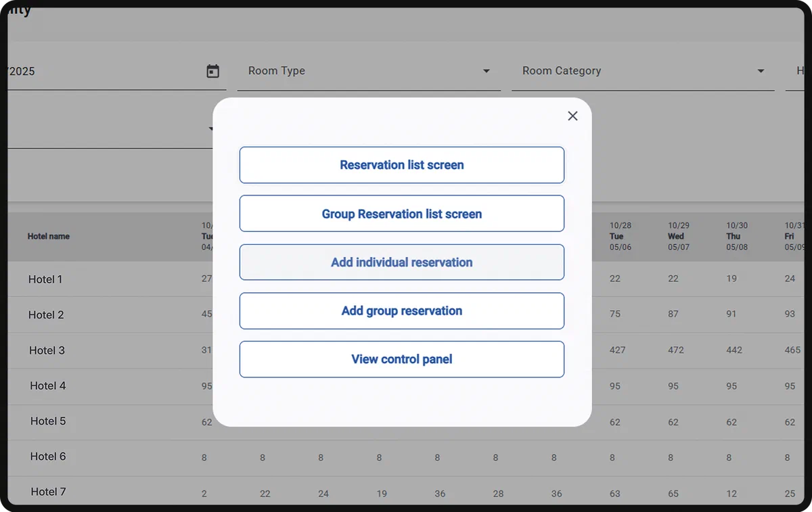
Task: Open Reservation list screen
Action: [402, 165]
